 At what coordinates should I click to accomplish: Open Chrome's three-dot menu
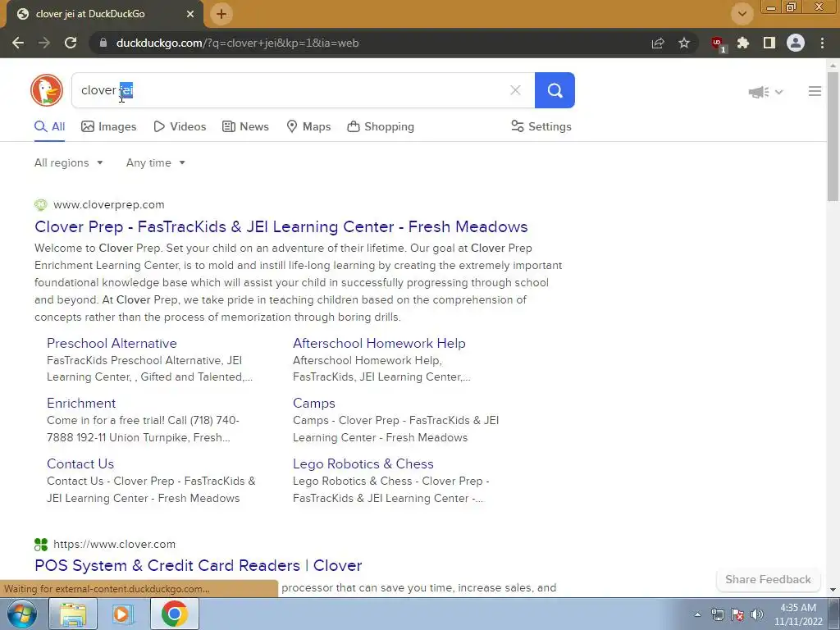point(822,43)
